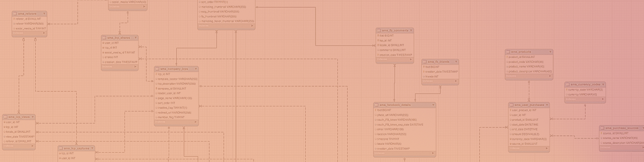Click the key icon beside user_product_id INT

(510, 110)
